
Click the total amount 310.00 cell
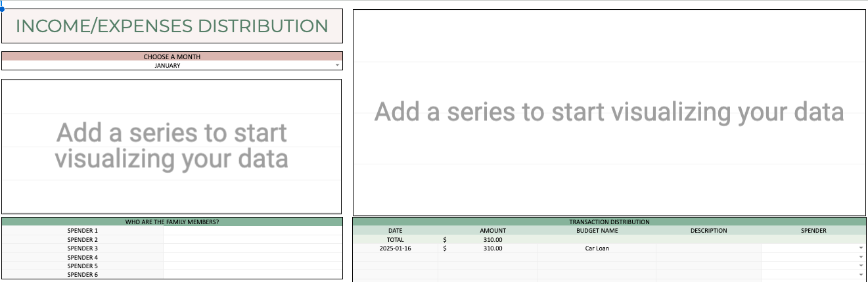(488, 240)
